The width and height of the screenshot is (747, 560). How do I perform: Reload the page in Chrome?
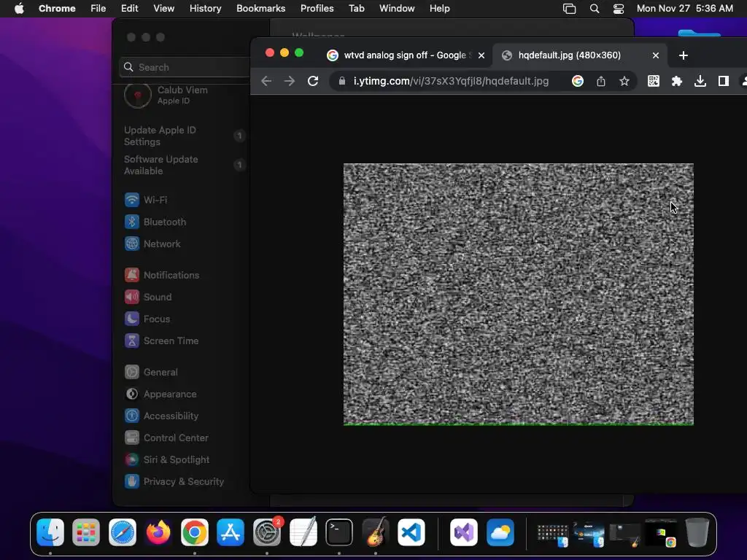click(x=313, y=81)
